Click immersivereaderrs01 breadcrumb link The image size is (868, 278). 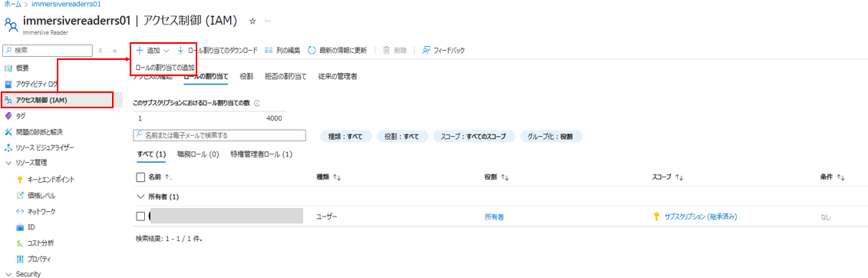click(65, 4)
